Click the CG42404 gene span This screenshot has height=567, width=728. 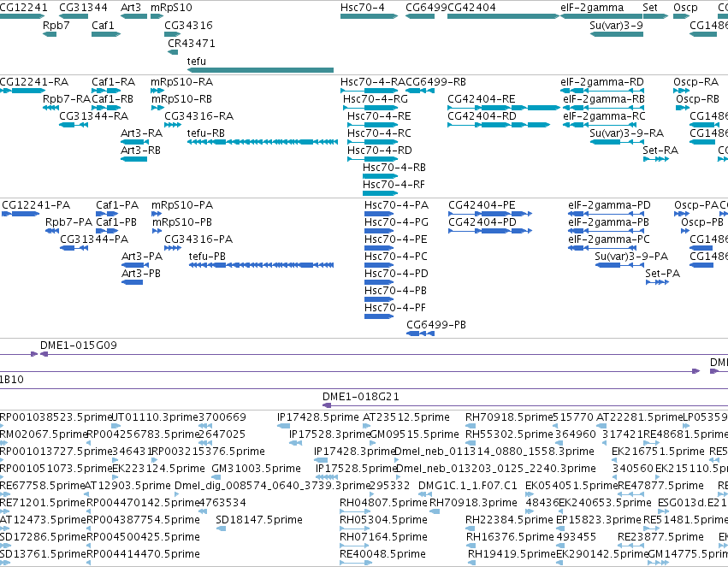(x=503, y=16)
